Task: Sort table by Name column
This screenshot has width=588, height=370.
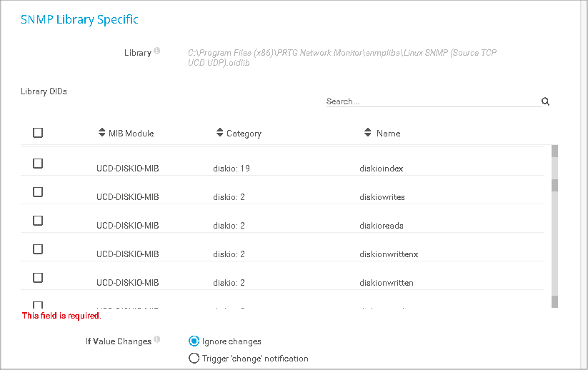Action: coord(382,133)
